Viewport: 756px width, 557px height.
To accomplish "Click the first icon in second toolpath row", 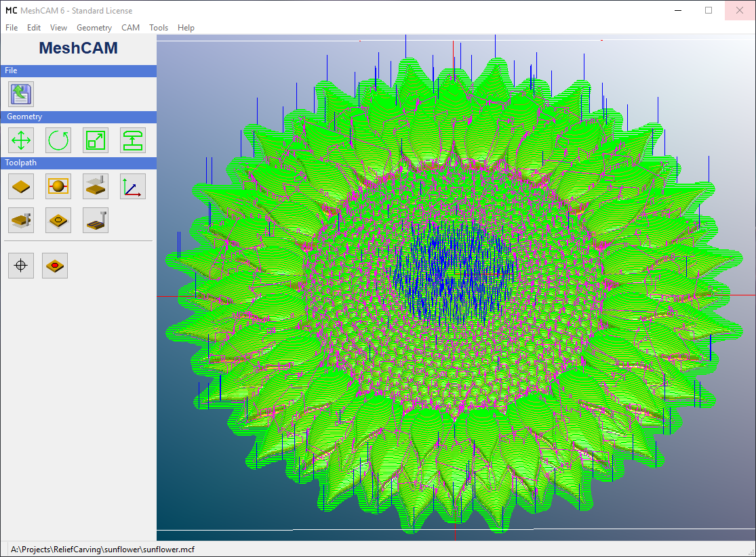I will click(21, 220).
